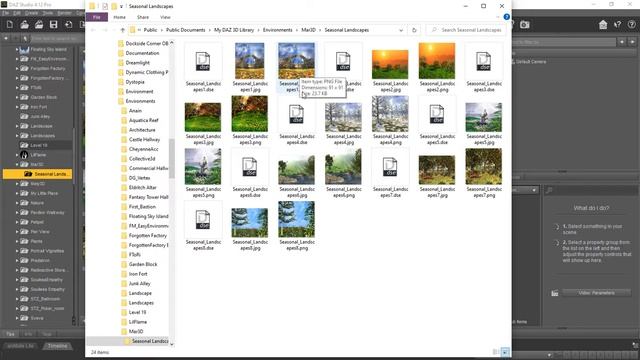Viewport: 640px width, 360px height.
Task: Click Public Documents in address breadcrumb
Action: point(185,30)
